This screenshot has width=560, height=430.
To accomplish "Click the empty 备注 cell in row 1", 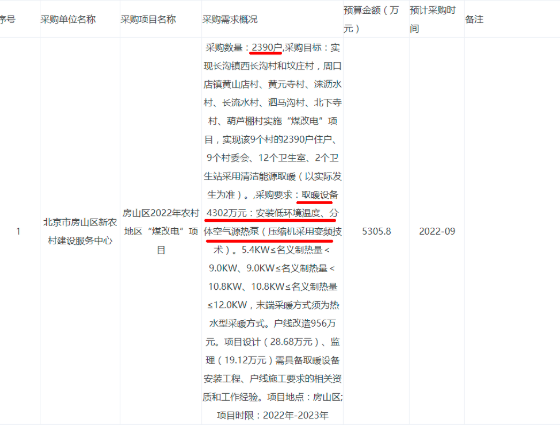I will coord(512,231).
